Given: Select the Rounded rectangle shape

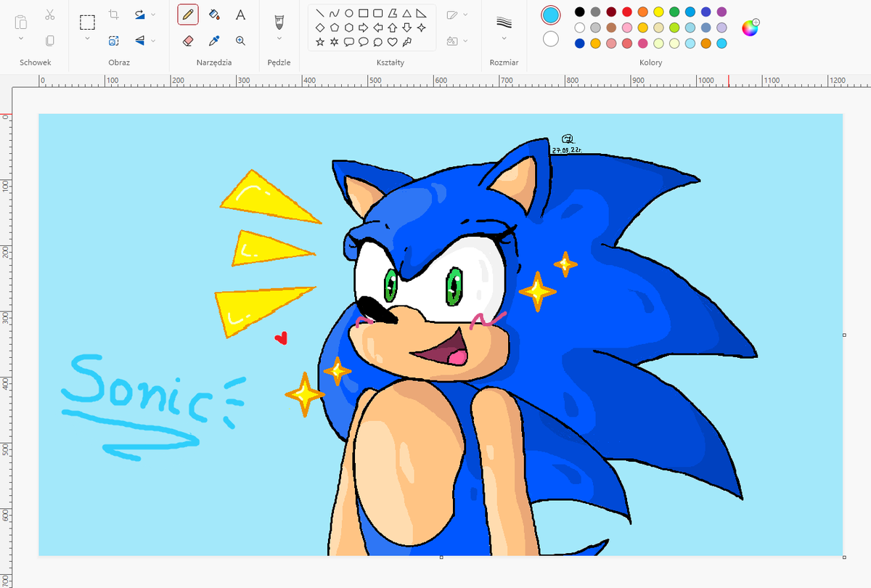Looking at the screenshot, I should point(378,13).
